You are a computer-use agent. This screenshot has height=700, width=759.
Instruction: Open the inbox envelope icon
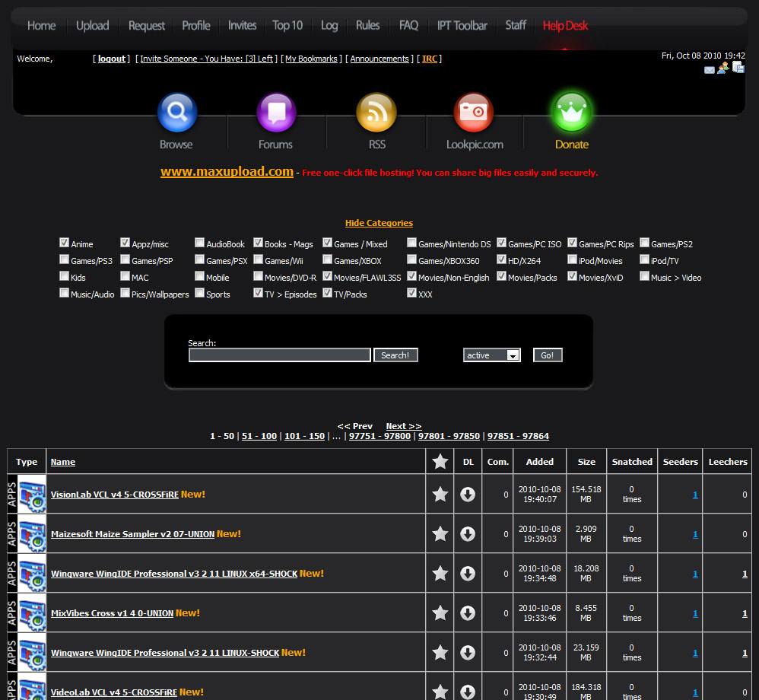(709, 70)
